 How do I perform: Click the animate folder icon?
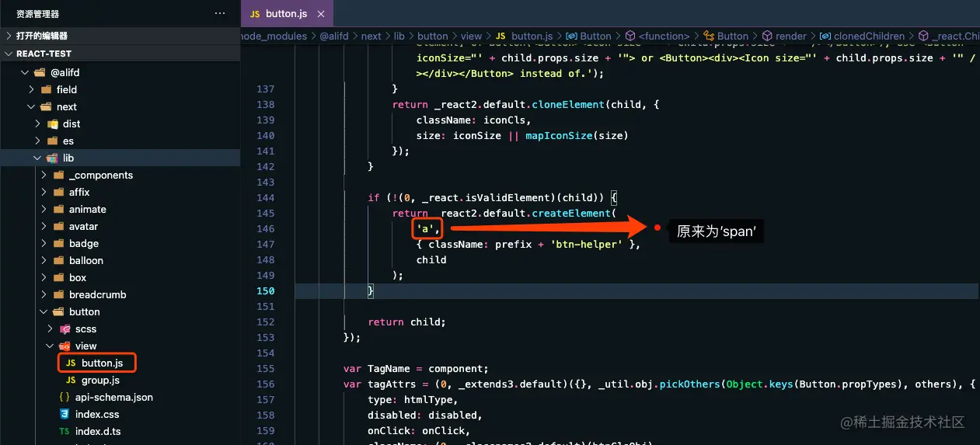pos(58,209)
